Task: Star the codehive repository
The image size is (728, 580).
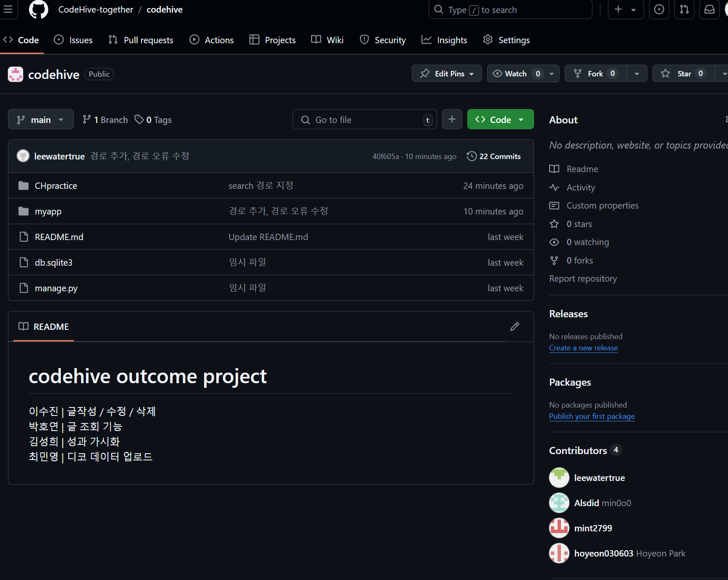Action: pos(683,73)
